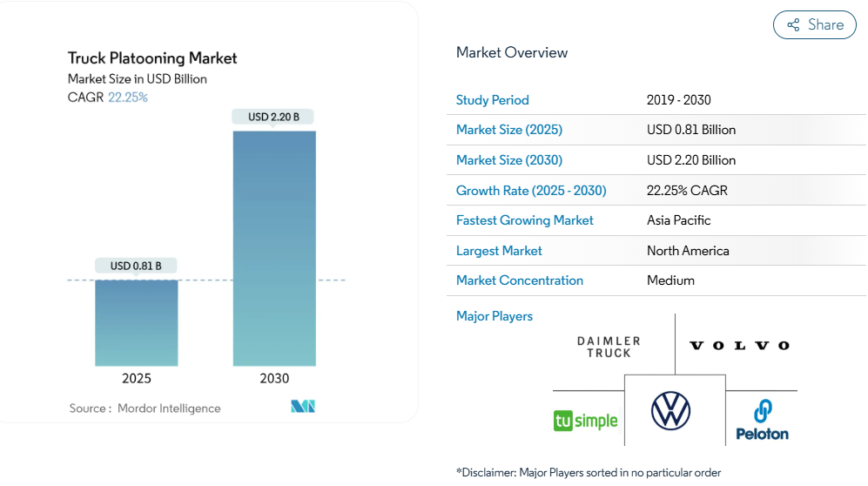This screenshot has height=486, width=868.
Task: Click the Major Players heading
Action: coord(494,316)
